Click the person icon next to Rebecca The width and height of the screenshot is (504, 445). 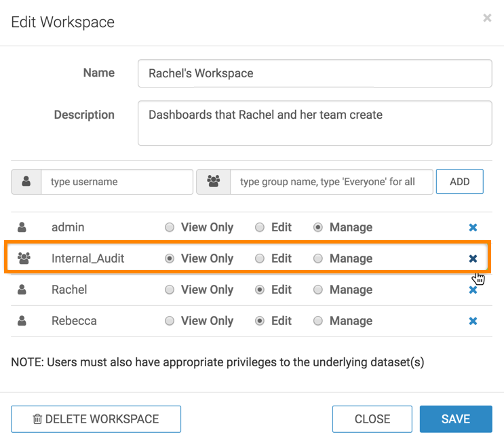pos(22,321)
